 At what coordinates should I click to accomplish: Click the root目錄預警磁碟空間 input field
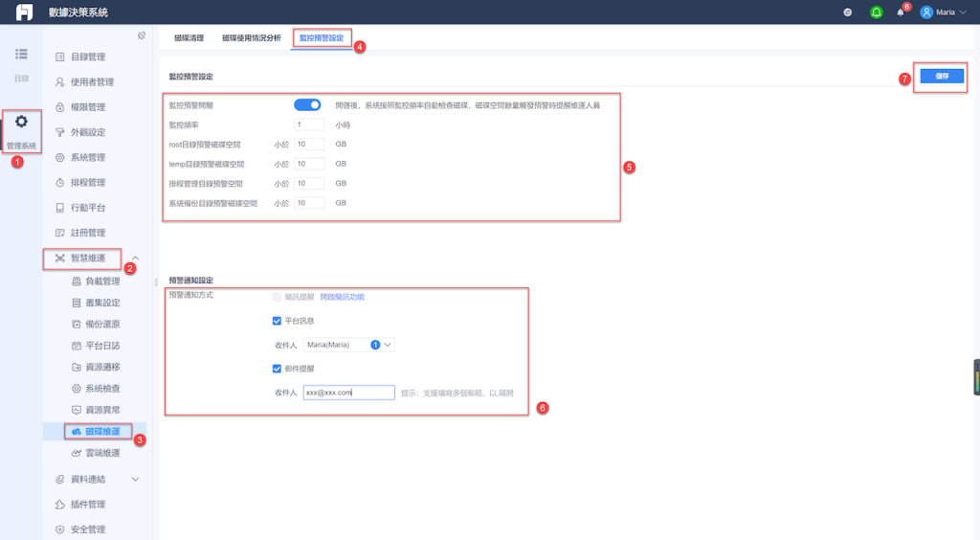coord(309,145)
